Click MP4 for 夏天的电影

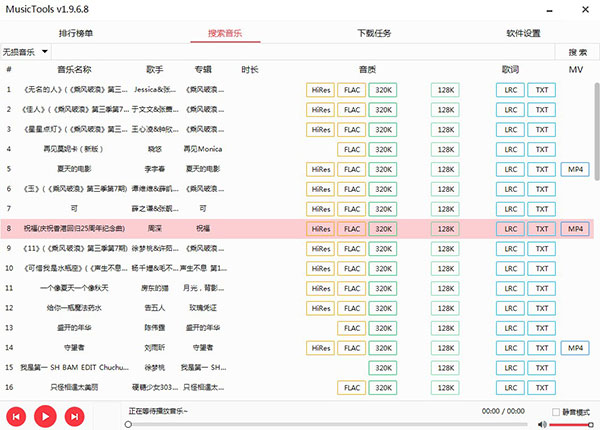[575, 169]
